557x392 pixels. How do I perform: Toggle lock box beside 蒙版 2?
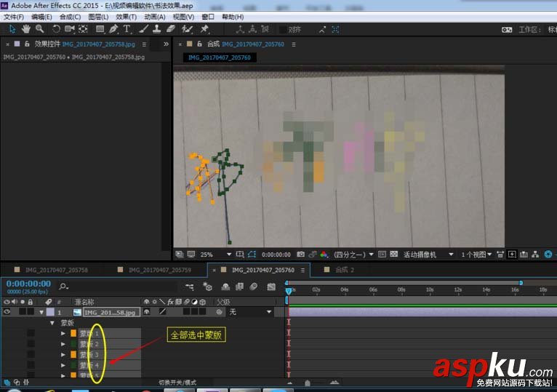point(31,344)
